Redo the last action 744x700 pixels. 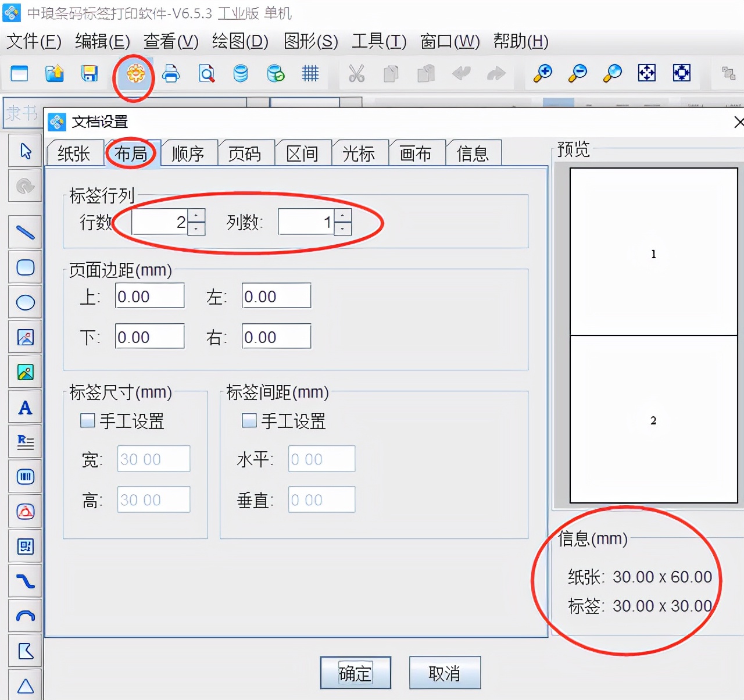tap(496, 73)
